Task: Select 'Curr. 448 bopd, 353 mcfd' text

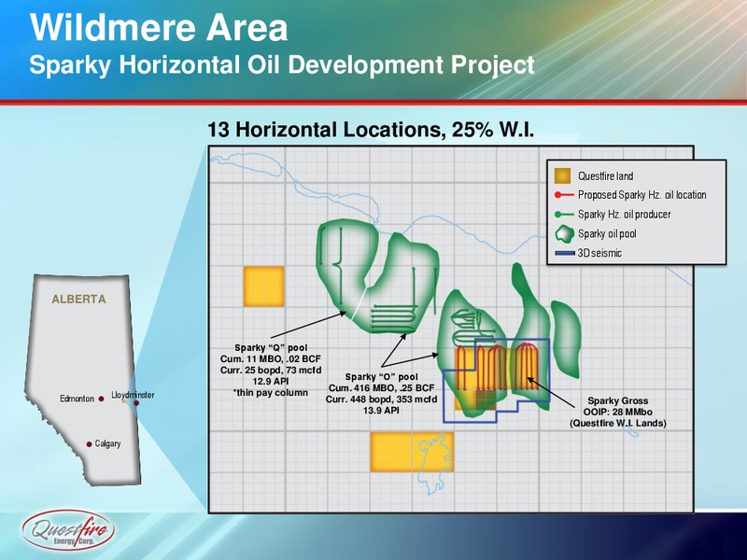Action: (381, 399)
